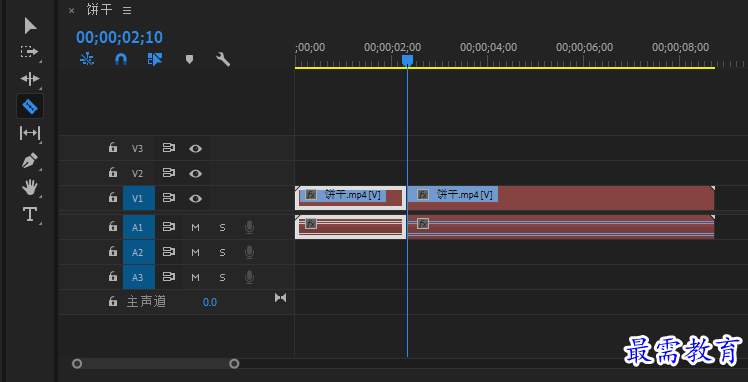Mute track A3

click(195, 277)
